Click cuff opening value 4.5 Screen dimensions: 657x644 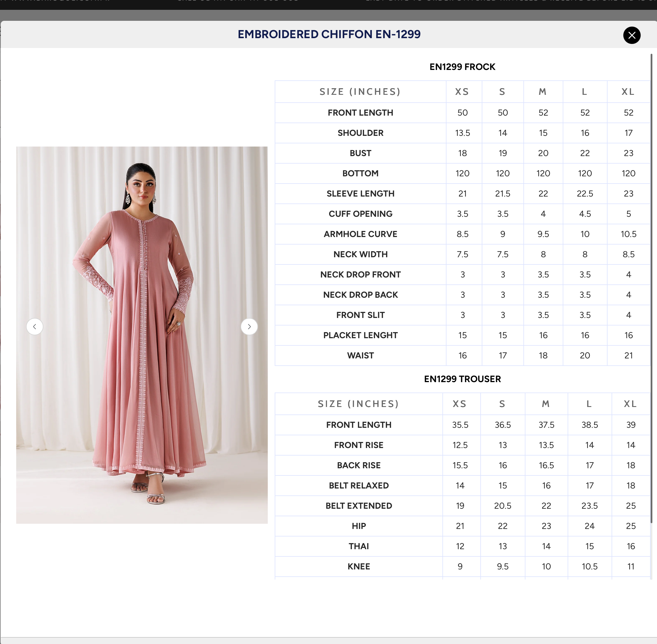(x=585, y=214)
